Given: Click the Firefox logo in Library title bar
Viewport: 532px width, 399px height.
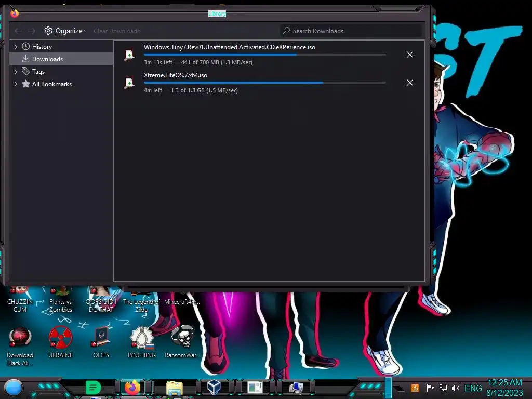Looking at the screenshot, I should [x=14, y=13].
